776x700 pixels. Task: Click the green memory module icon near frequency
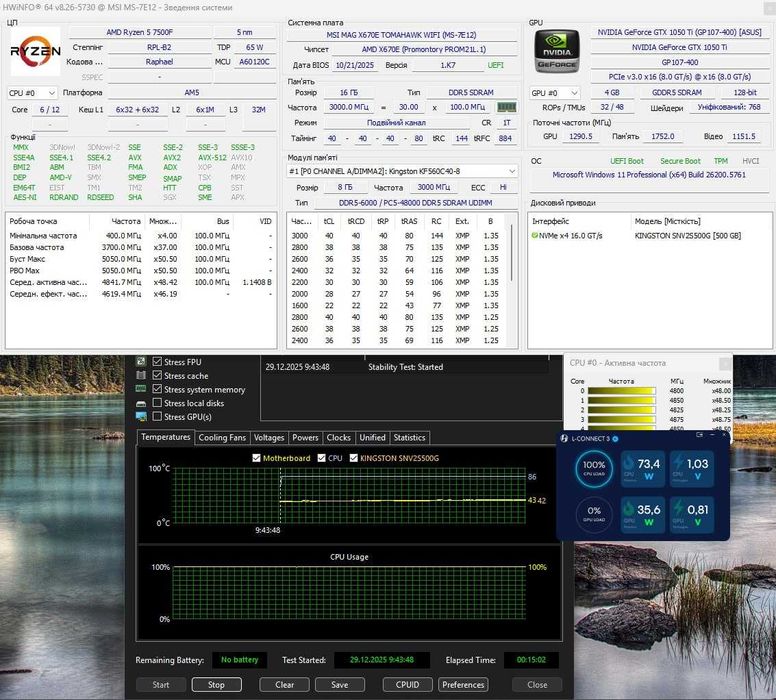pyautogui.click(x=507, y=107)
